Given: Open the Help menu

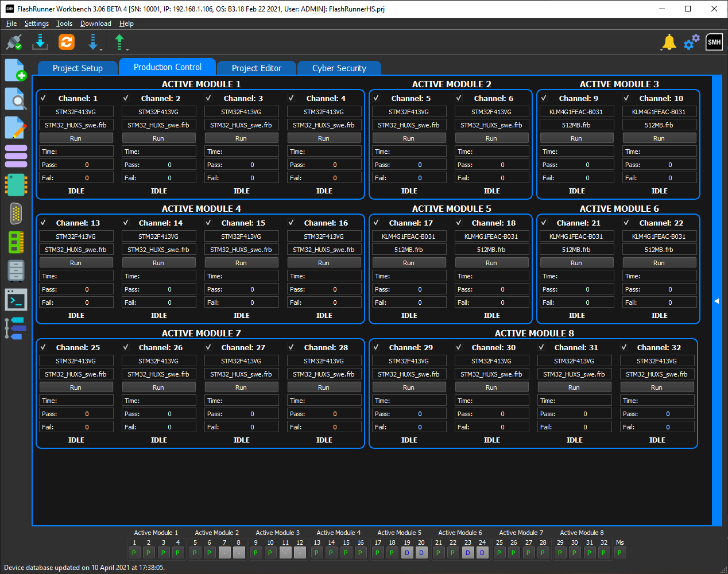Looking at the screenshot, I should [x=126, y=24].
